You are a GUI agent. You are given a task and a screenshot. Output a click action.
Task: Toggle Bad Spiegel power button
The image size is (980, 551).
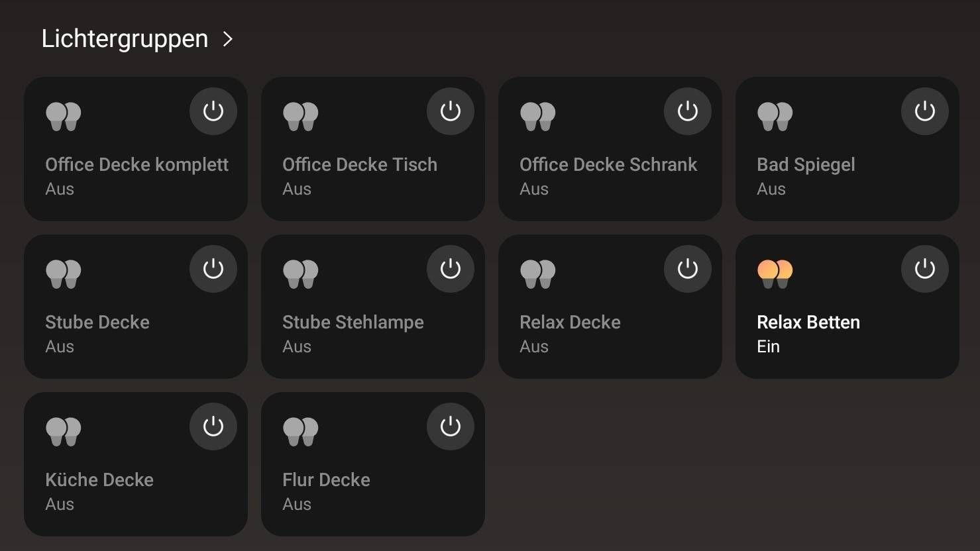tap(925, 111)
